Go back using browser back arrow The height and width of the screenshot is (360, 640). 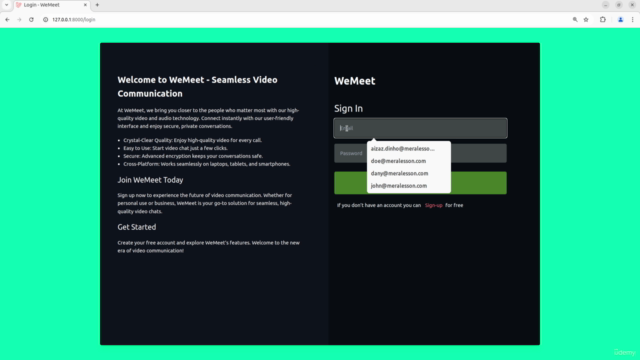(x=7, y=20)
